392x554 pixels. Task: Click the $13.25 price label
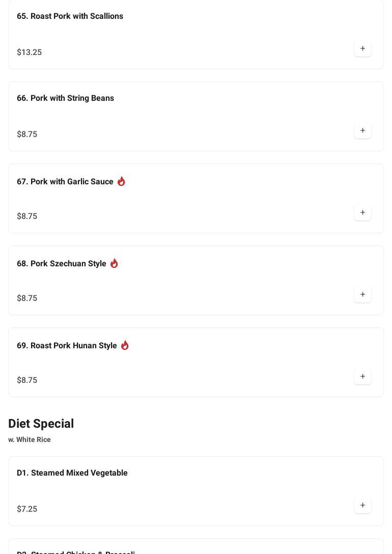[29, 52]
